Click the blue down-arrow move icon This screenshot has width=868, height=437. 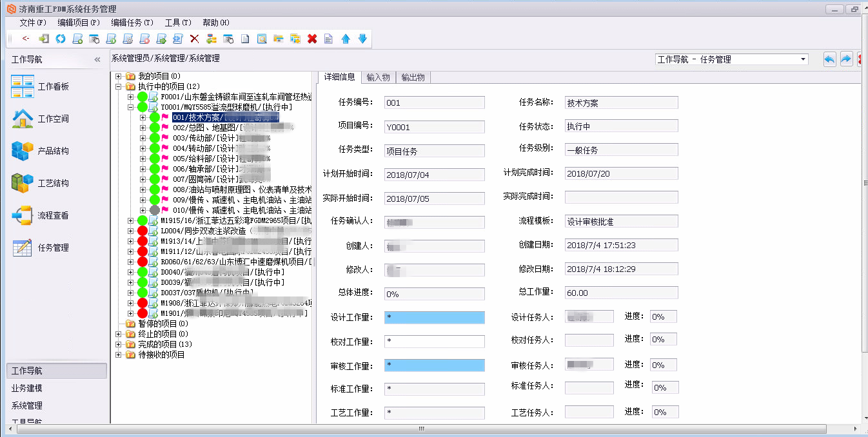coord(362,39)
